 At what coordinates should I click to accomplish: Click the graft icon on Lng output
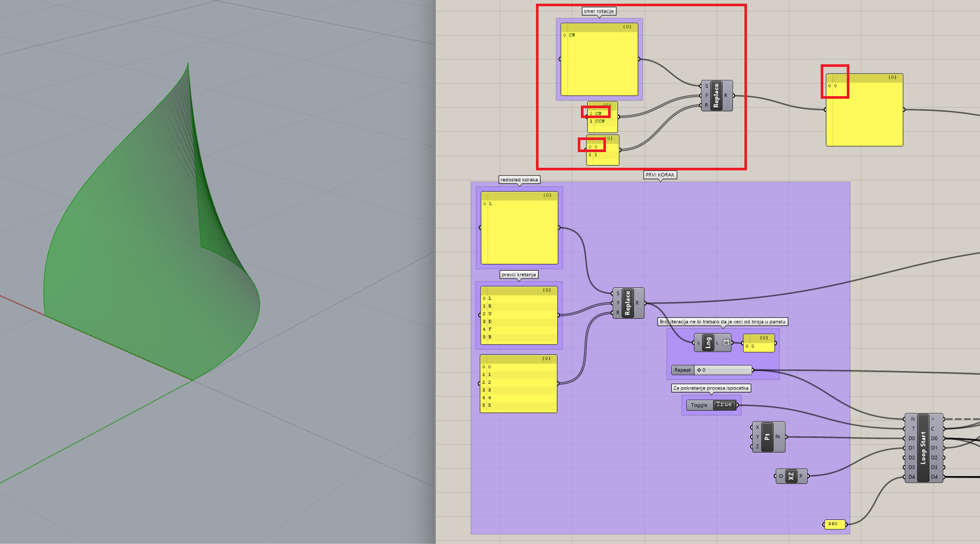point(726,343)
